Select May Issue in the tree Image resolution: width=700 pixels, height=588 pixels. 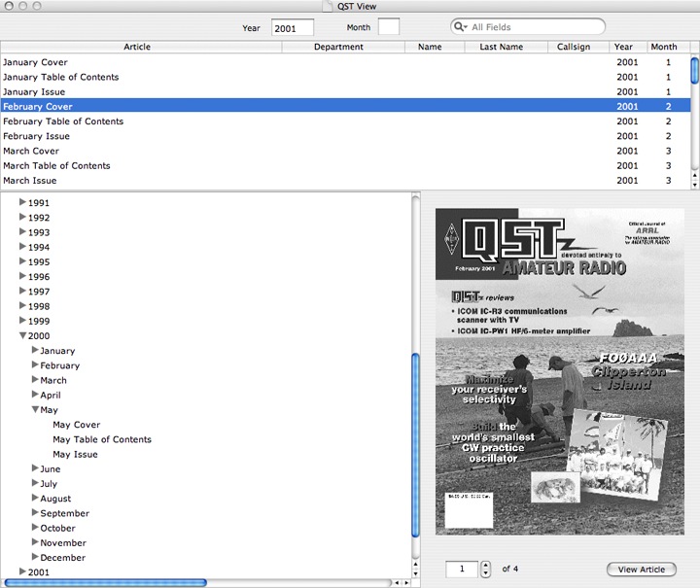75,454
